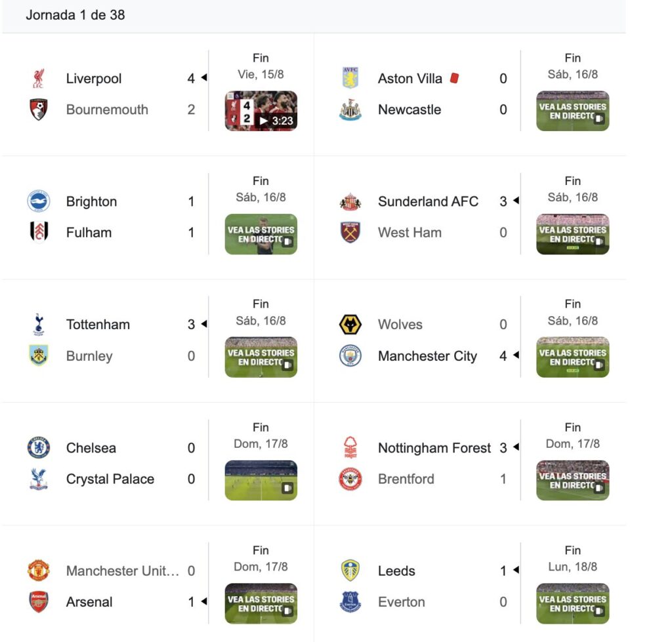Viewport: 672px width, 642px height.
Task: Click the Arsenal cannon crest
Action: click(39, 602)
